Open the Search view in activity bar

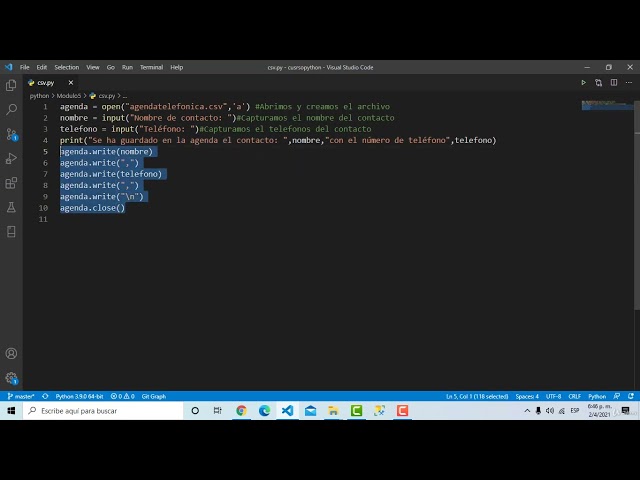point(11,109)
